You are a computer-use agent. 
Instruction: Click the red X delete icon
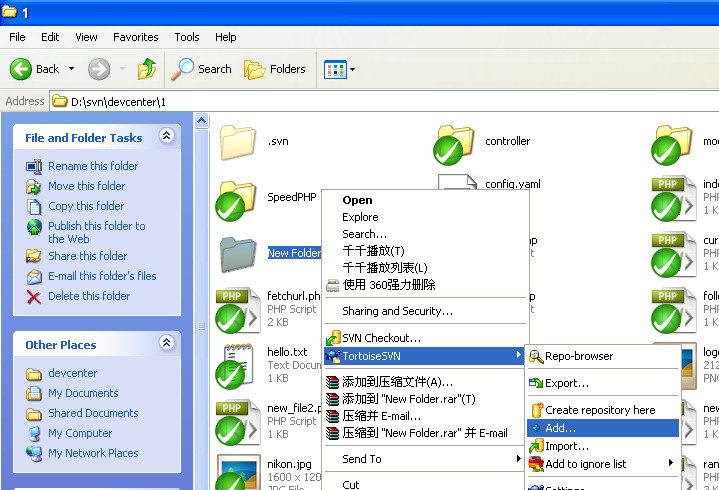point(33,297)
